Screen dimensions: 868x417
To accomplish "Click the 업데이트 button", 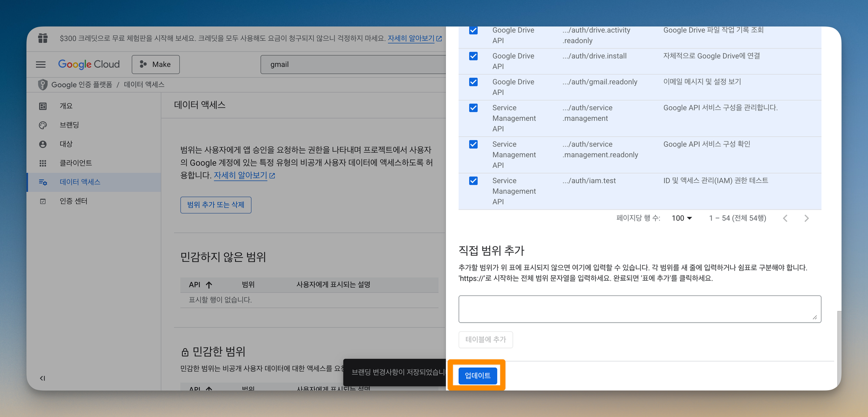I will (478, 376).
